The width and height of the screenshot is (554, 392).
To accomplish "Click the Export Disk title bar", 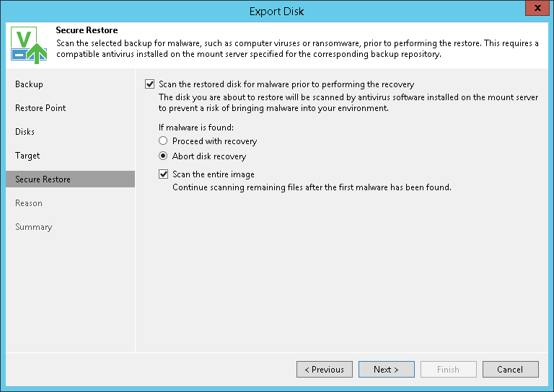I will [276, 11].
